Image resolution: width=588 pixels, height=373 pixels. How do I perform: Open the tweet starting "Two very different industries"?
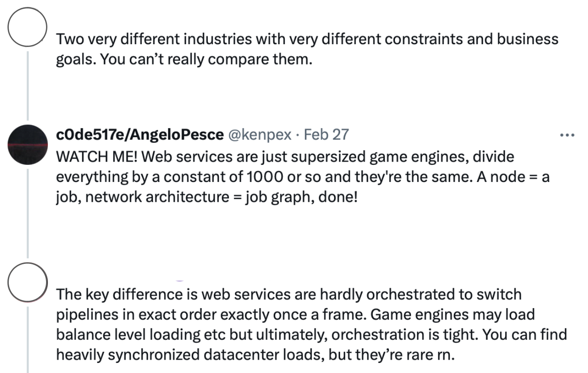pyautogui.click(x=307, y=49)
